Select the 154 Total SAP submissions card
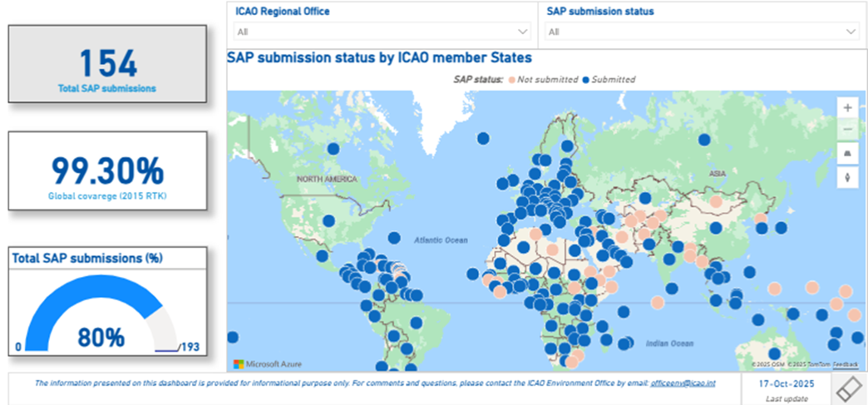This screenshot has height=405, width=868. coord(107,65)
